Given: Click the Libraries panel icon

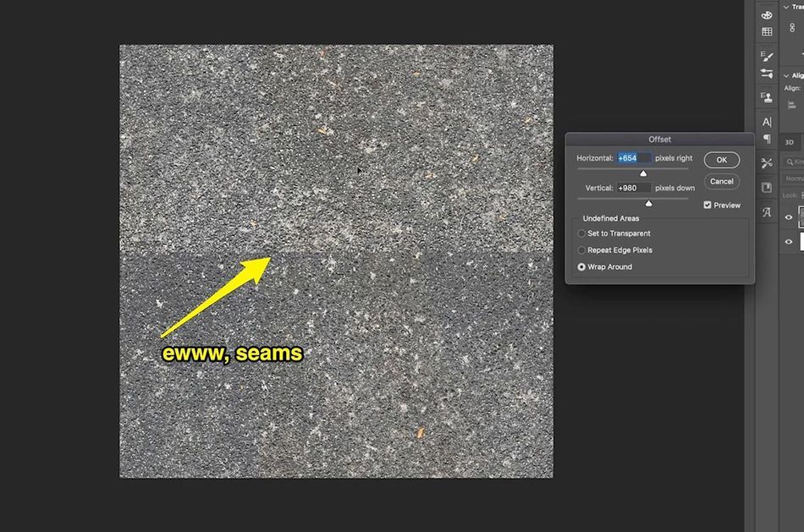Looking at the screenshot, I should pyautogui.click(x=767, y=187).
